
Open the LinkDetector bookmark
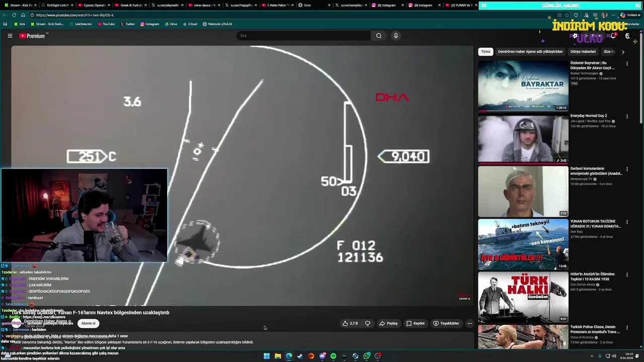point(80,24)
